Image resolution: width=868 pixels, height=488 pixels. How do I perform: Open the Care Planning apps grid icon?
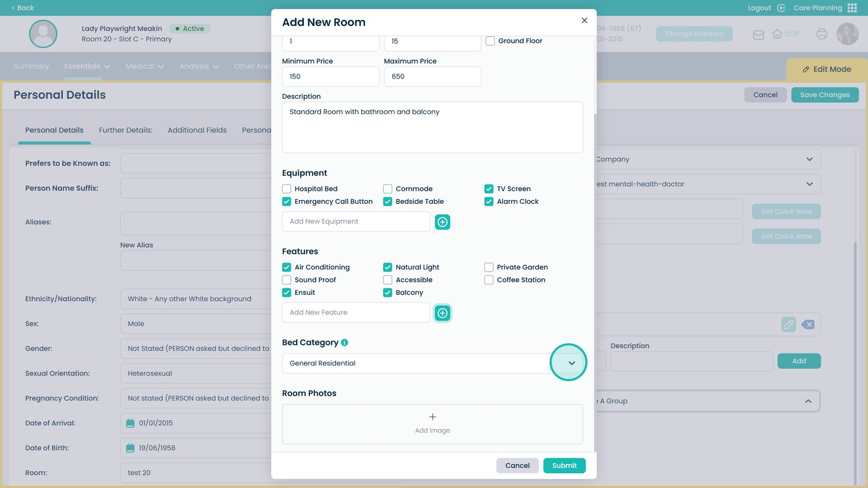pos(852,8)
